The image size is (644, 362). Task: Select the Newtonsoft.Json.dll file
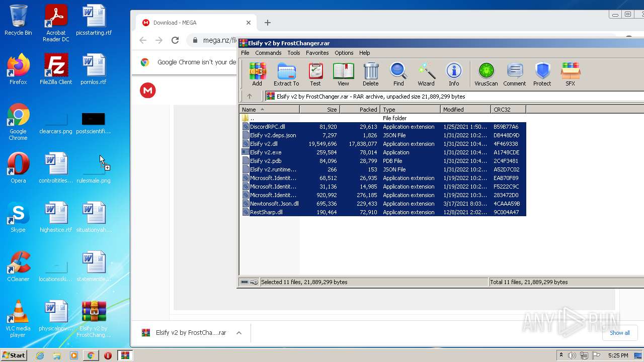[383, 204]
